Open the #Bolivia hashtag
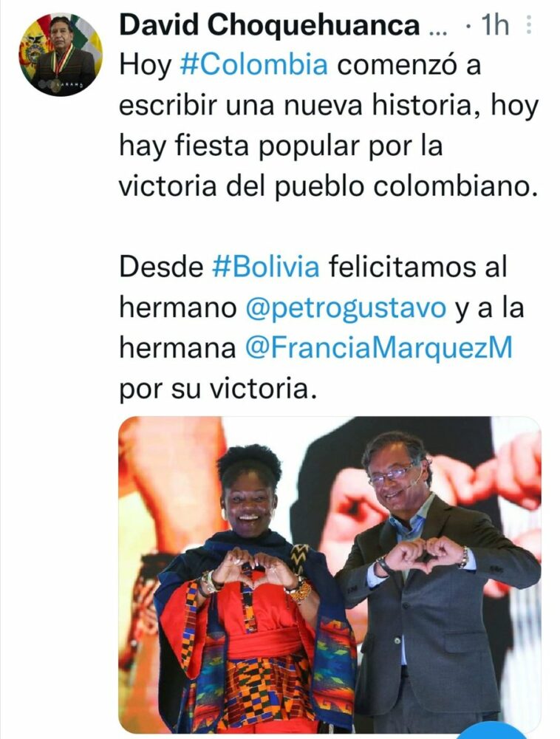Screen dimensions: 560x739 pyautogui.click(x=266, y=268)
